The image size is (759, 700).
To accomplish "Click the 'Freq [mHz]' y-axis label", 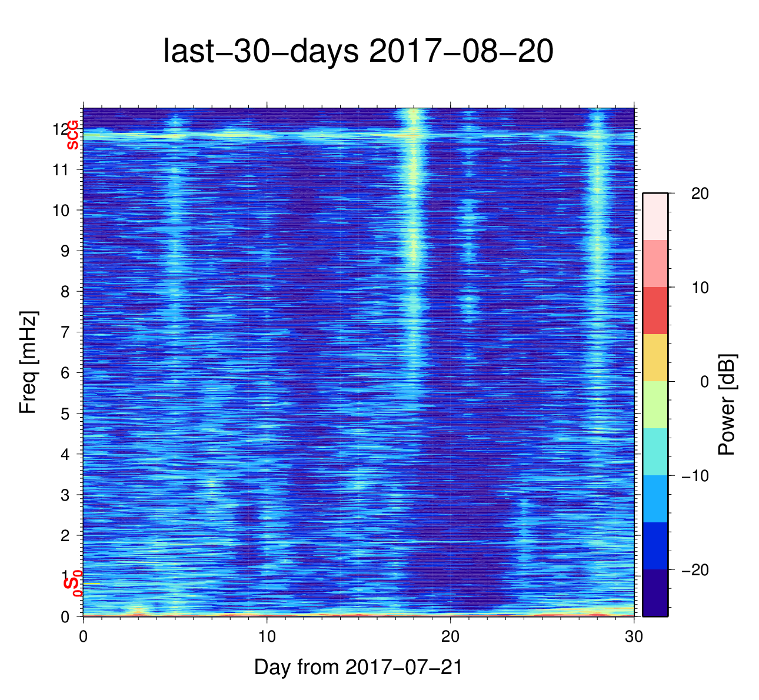I will pos(28,362).
